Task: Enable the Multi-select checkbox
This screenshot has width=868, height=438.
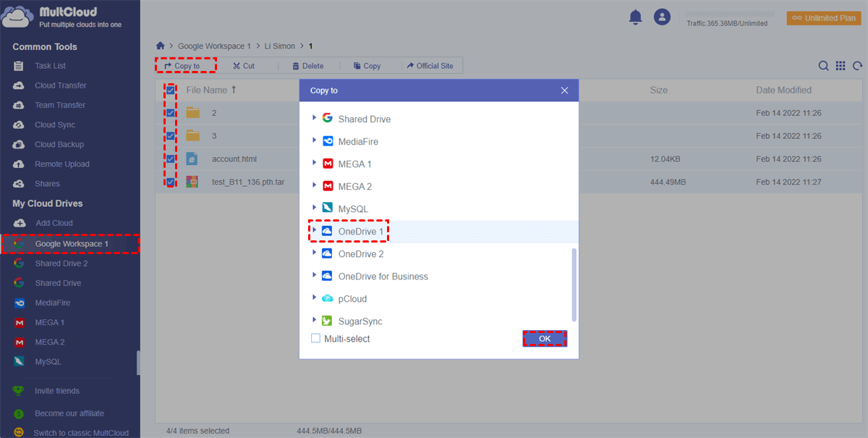Action: [x=315, y=339]
